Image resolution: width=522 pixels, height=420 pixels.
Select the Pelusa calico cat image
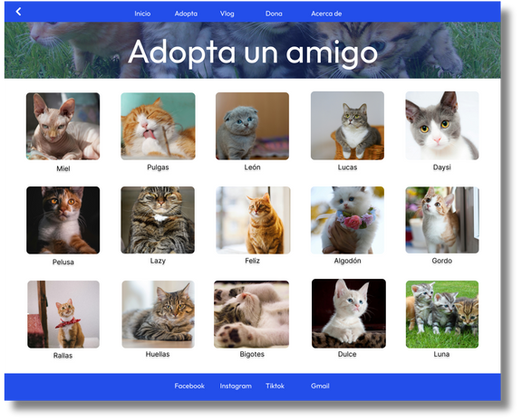[63, 220]
